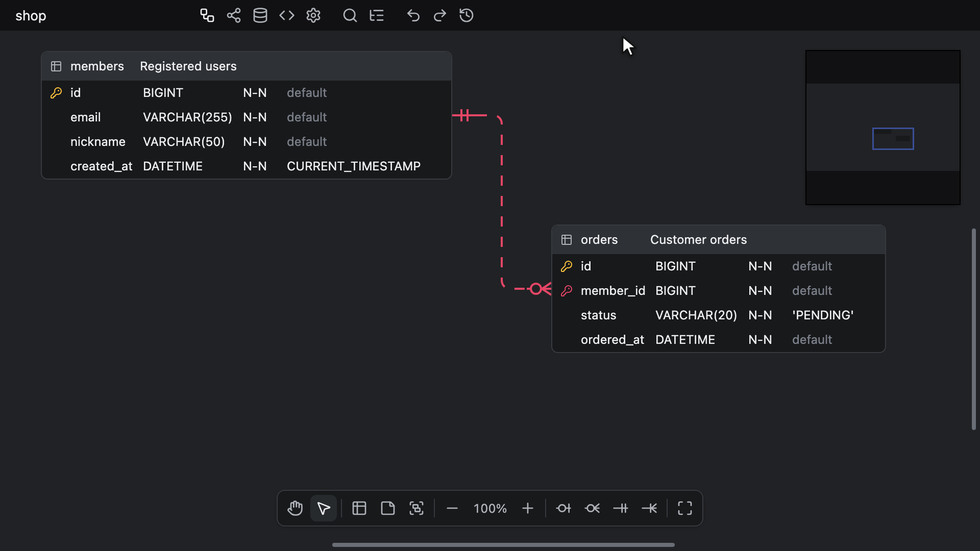Open the SQL code view icon
Screen dimensions: 980x551
(x=287, y=15)
